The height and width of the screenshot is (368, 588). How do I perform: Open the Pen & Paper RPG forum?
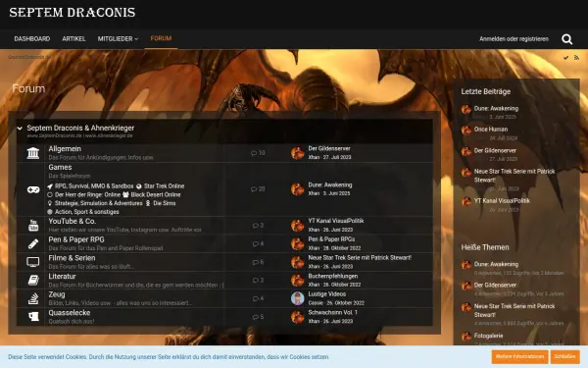[76, 239]
